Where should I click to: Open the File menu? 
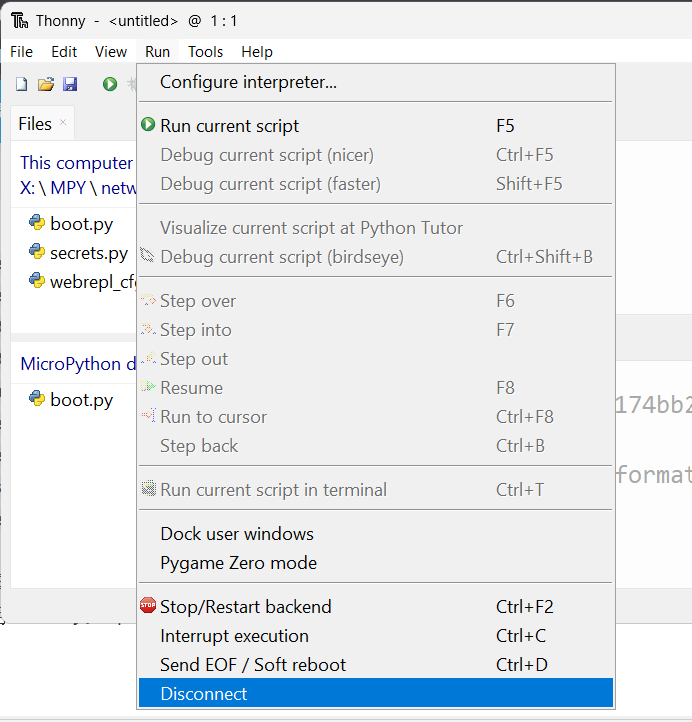click(21, 52)
